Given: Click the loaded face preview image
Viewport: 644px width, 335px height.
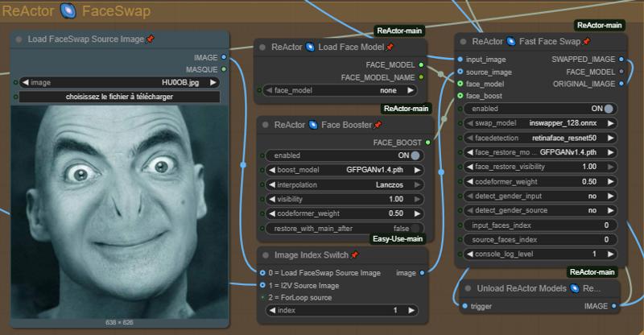Looking at the screenshot, I should [119, 211].
